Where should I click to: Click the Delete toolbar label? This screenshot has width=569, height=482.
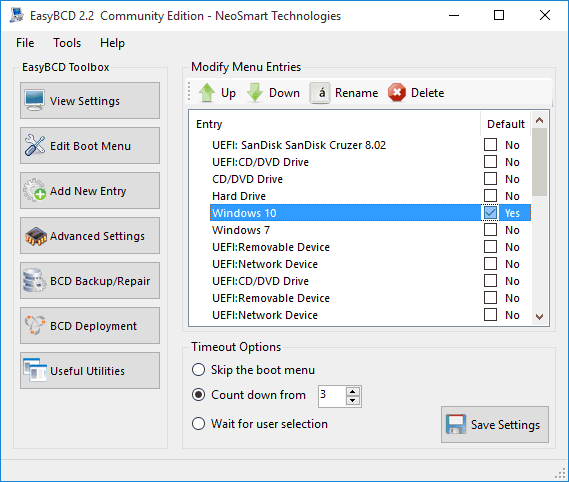click(x=427, y=93)
